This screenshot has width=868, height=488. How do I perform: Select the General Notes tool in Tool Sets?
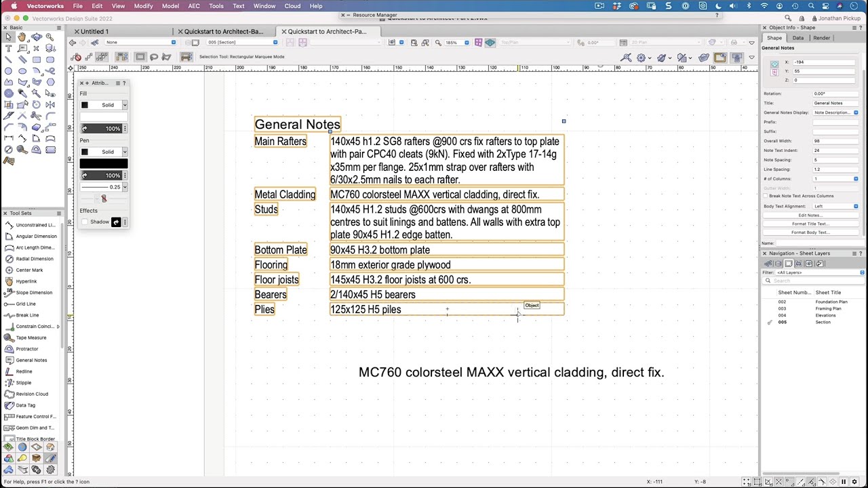click(31, 361)
